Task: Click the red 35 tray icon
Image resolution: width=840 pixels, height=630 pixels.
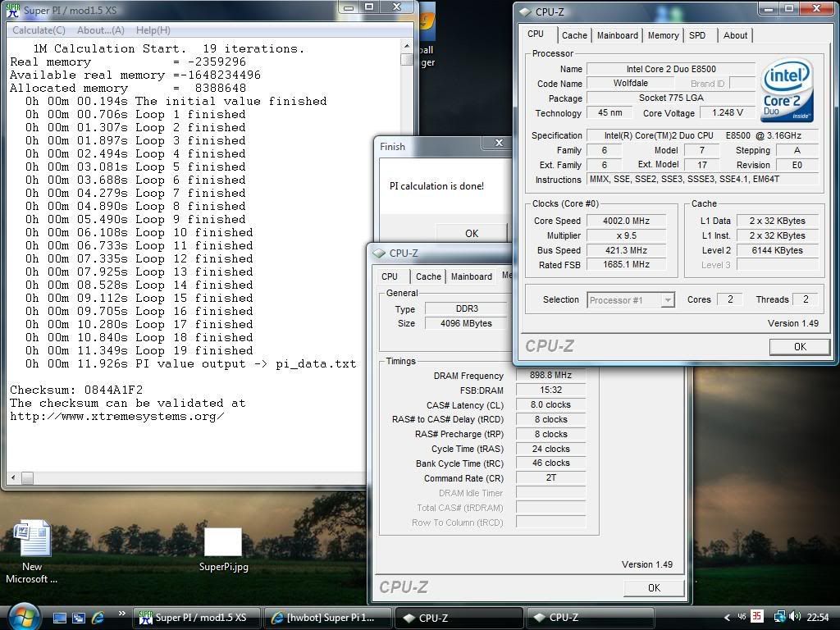Action: 756,617
